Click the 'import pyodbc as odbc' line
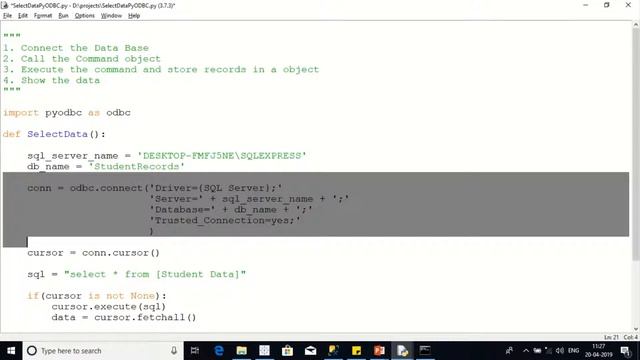Viewport: 640px width, 360px height. [x=67, y=113]
